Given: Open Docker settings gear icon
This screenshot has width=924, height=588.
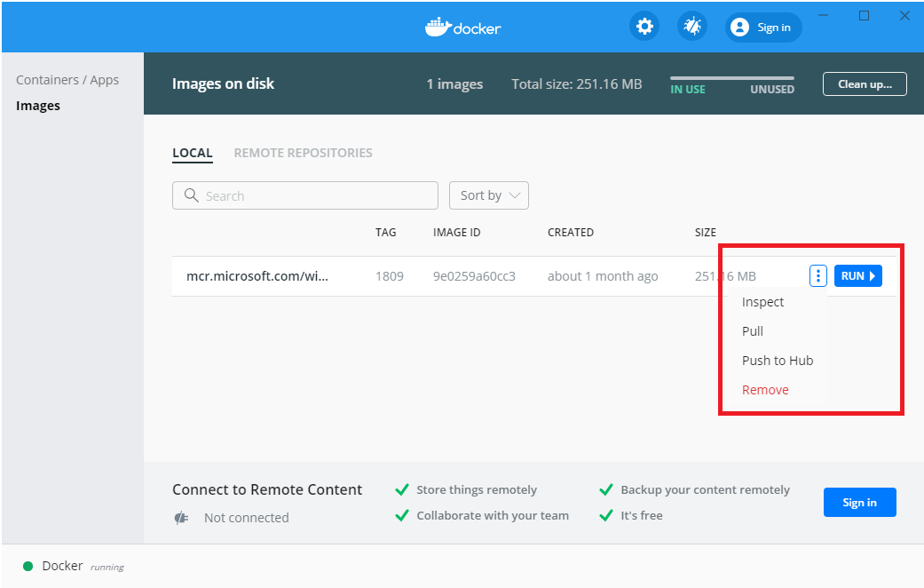Looking at the screenshot, I should [x=644, y=27].
